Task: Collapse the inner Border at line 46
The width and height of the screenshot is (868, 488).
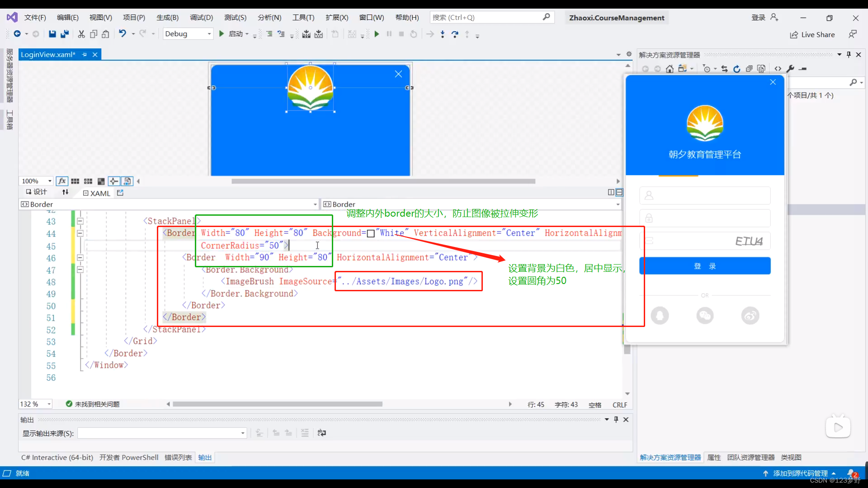Action: click(x=80, y=257)
